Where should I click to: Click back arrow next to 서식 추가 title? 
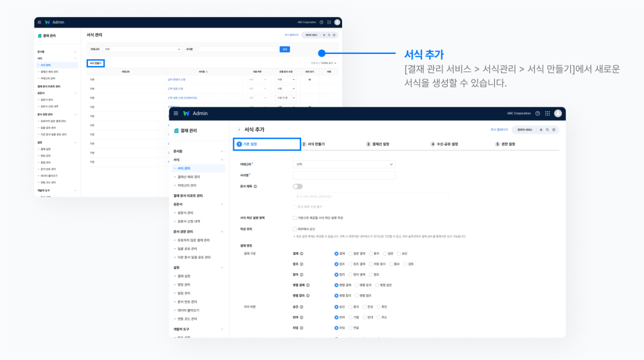coord(239,130)
